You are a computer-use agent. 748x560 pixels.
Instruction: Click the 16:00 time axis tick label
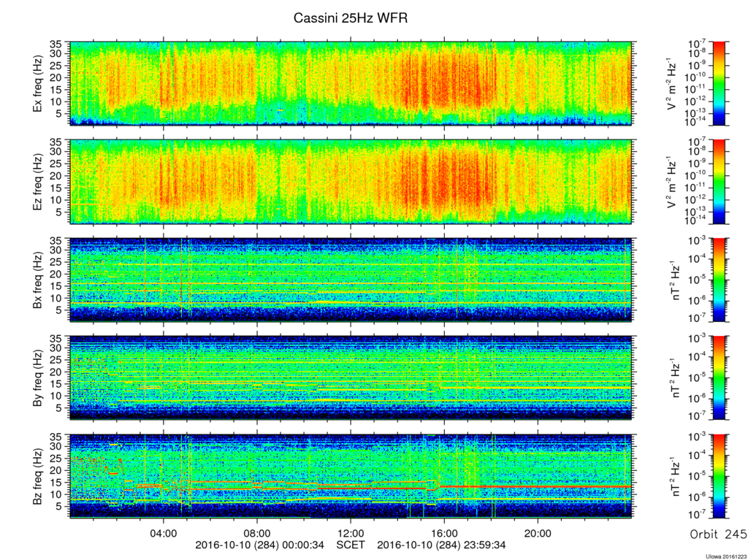(444, 533)
